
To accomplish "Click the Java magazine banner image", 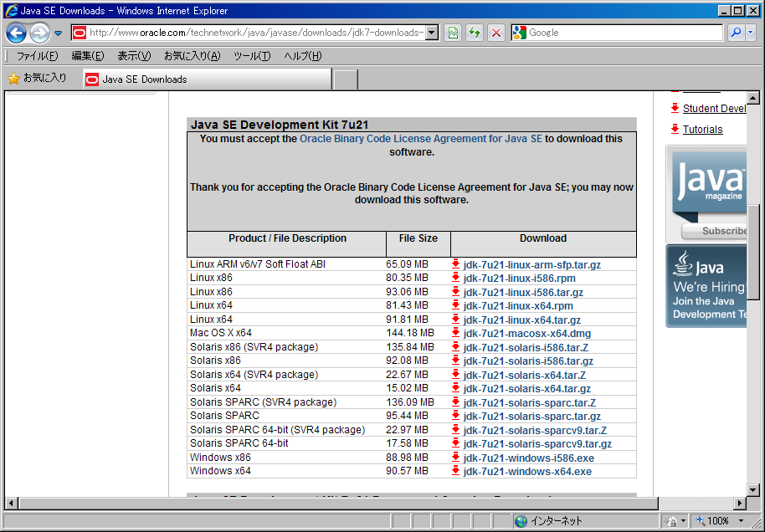I will tap(709, 187).
